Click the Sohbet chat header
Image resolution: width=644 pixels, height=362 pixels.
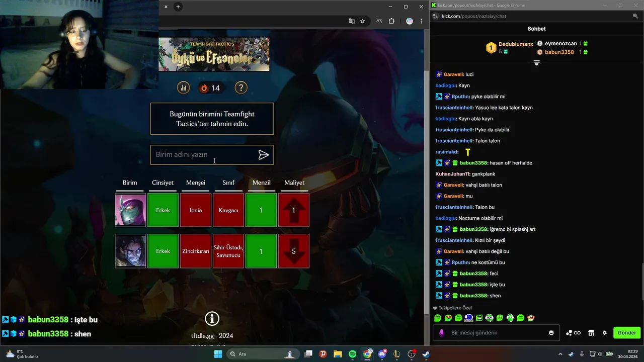(536, 29)
